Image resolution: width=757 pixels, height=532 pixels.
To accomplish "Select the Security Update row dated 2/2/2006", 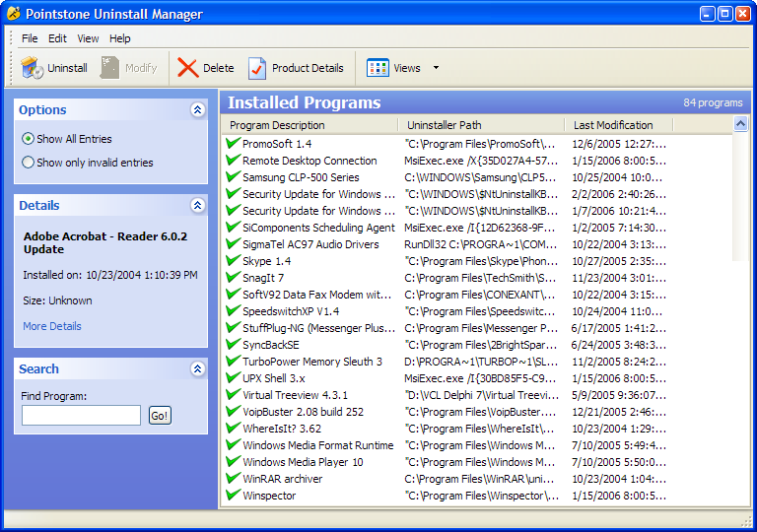I will tap(447, 194).
